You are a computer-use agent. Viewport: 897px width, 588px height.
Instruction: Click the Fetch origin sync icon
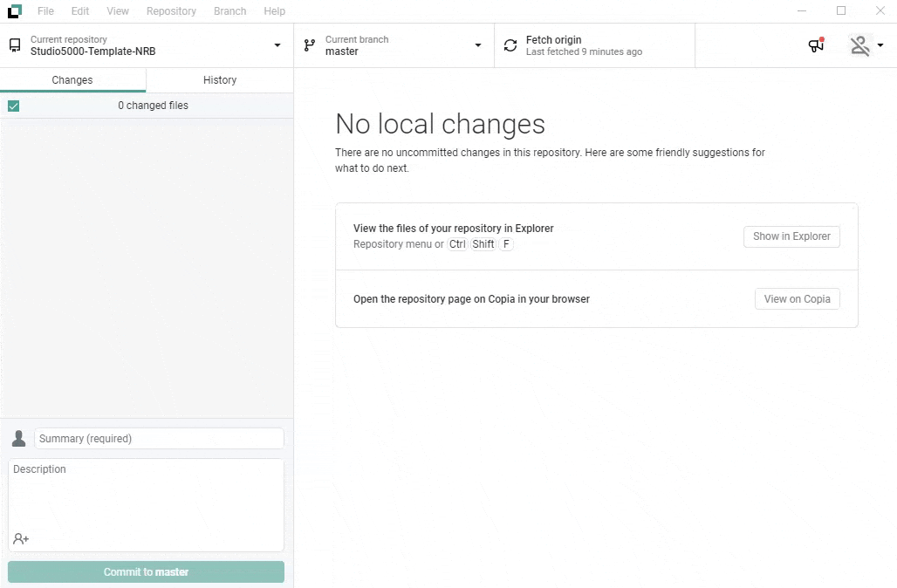pos(510,45)
